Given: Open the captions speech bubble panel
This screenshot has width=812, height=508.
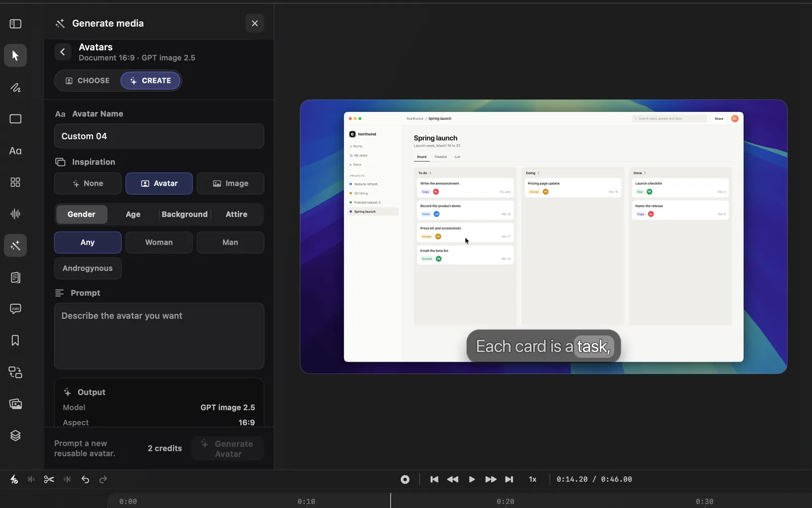Looking at the screenshot, I should point(15,309).
